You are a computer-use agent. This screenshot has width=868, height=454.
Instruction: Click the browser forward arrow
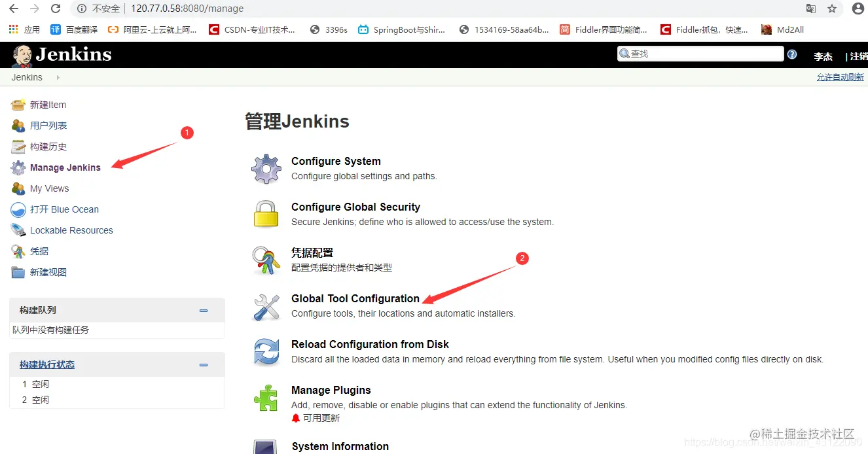click(x=35, y=9)
